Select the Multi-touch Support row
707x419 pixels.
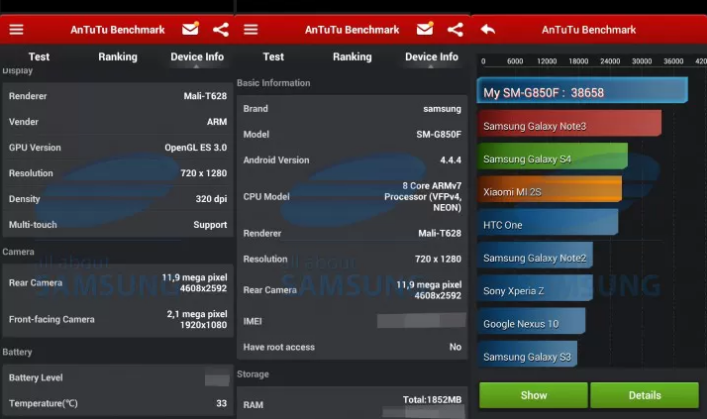point(117,224)
